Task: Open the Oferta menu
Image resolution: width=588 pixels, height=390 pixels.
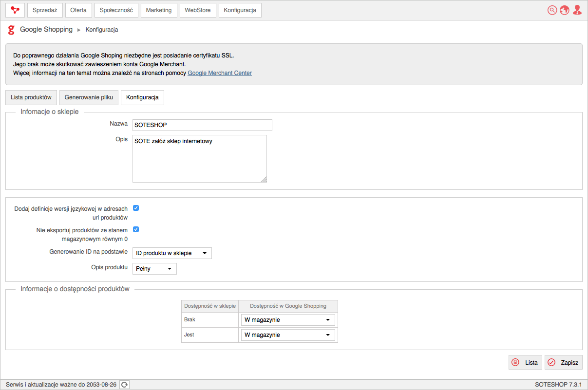Action: pos(78,10)
